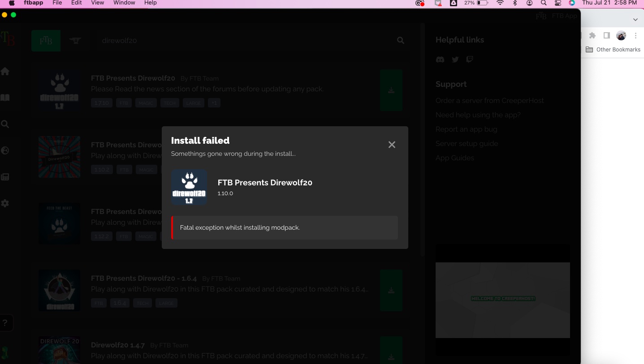Viewport: 644px width, 364px height.
Task: Download the FTB Presents Direwolf20 1.7.10 pack
Action: 391,90
